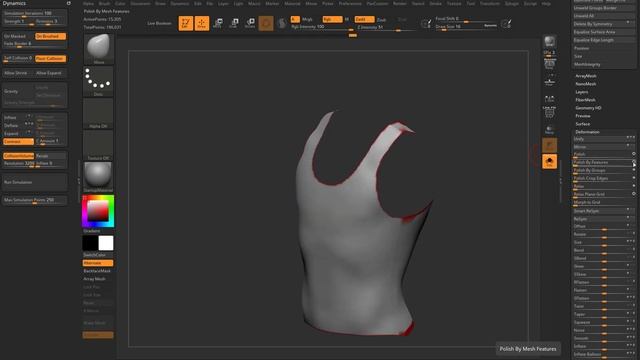Toggle the Live Boolean button
Viewport: 640px width, 360px height.
click(159, 23)
